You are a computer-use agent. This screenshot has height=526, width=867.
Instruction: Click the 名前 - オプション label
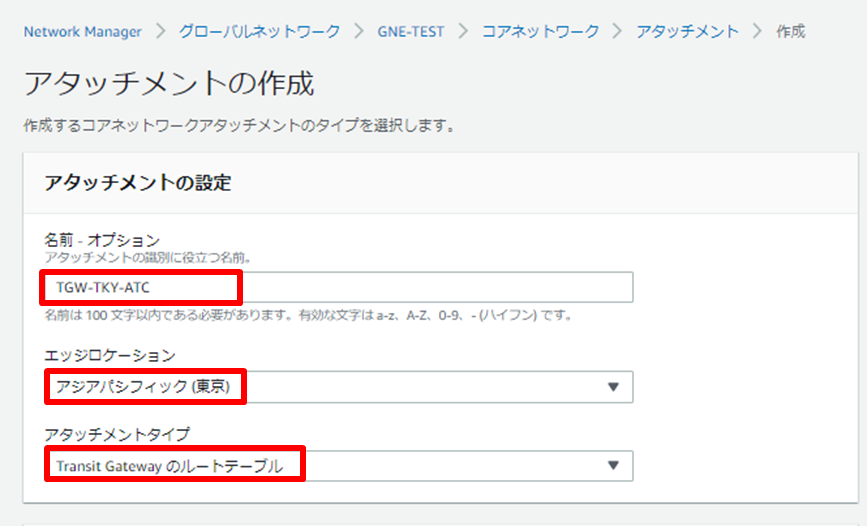coord(102,240)
